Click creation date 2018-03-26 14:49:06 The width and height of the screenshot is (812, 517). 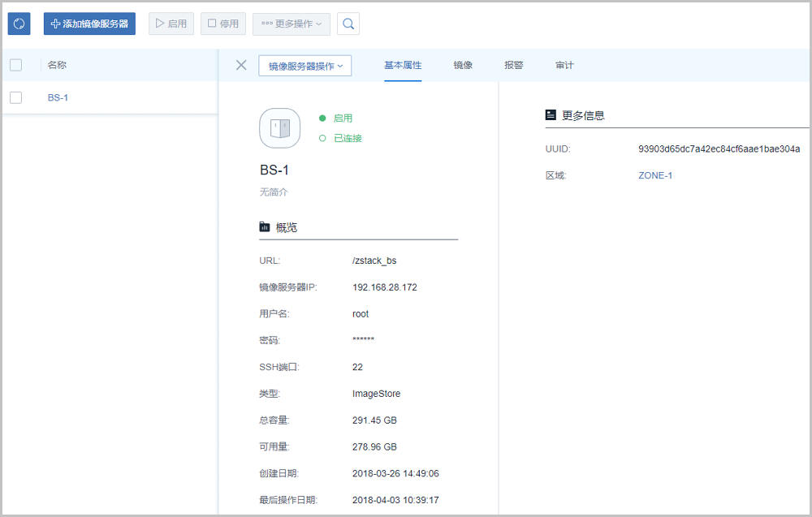[x=395, y=473]
